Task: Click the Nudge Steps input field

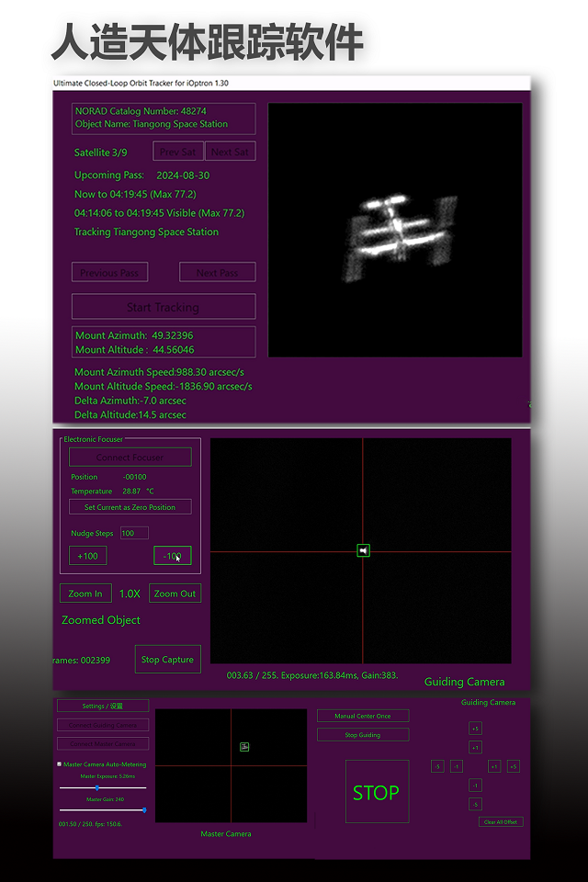Action: point(133,533)
